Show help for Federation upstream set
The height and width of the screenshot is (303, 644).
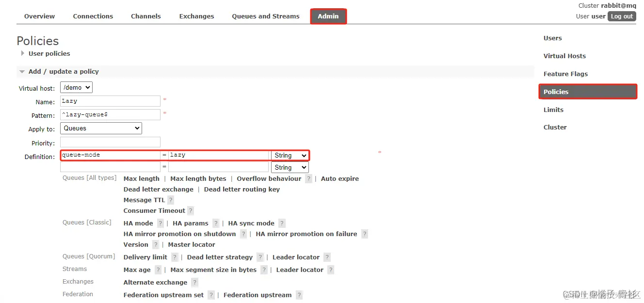pyautogui.click(x=211, y=295)
